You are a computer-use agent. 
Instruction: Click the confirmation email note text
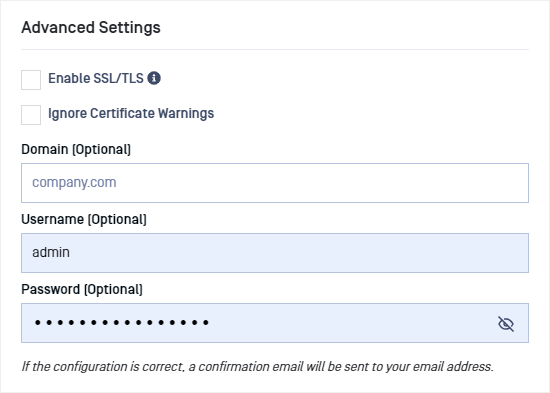[x=257, y=366]
